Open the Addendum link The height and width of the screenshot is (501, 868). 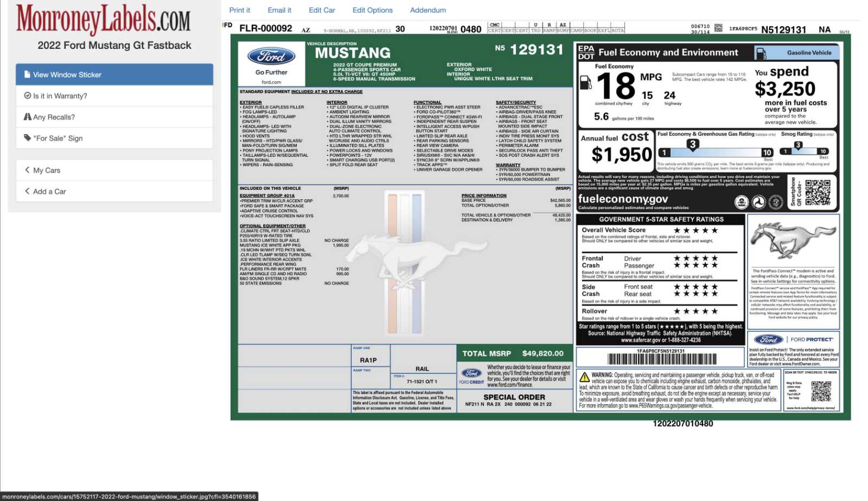tap(427, 10)
